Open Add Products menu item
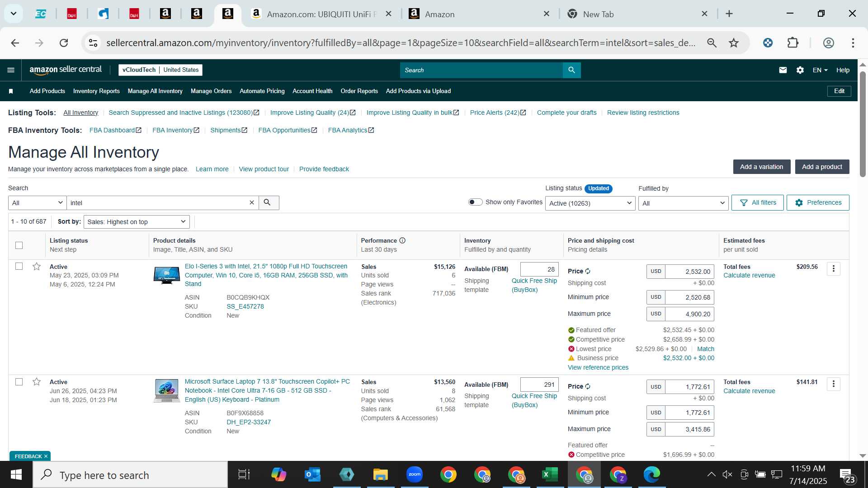This screenshot has width=868, height=488. [x=47, y=91]
